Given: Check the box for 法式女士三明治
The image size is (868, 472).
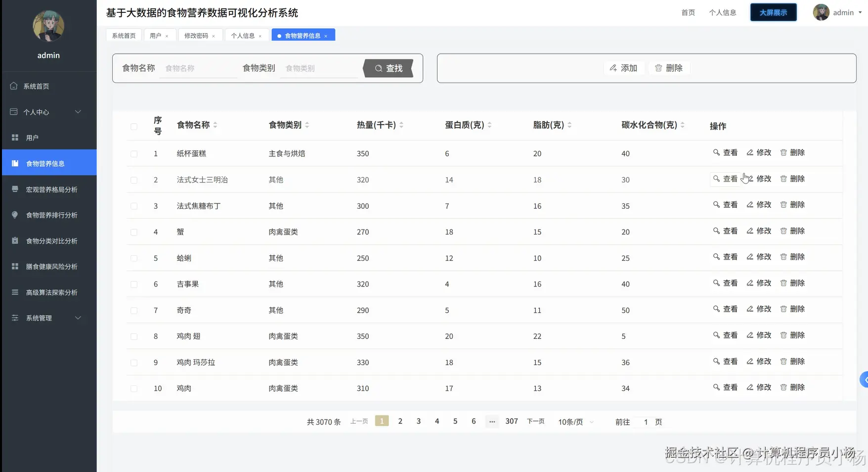Looking at the screenshot, I should [134, 180].
